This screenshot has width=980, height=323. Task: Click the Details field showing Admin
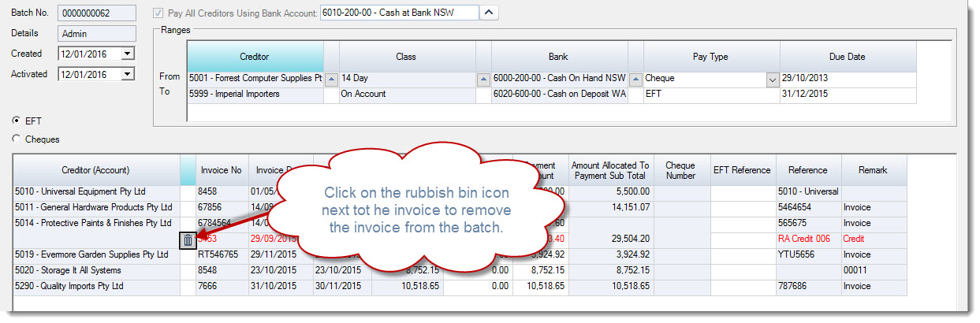[x=97, y=34]
